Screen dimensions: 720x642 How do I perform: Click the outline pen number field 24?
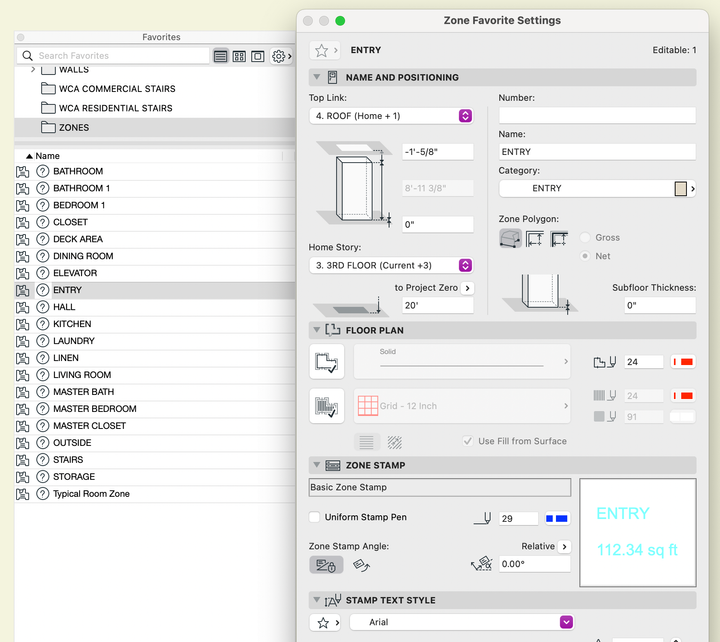(644, 362)
